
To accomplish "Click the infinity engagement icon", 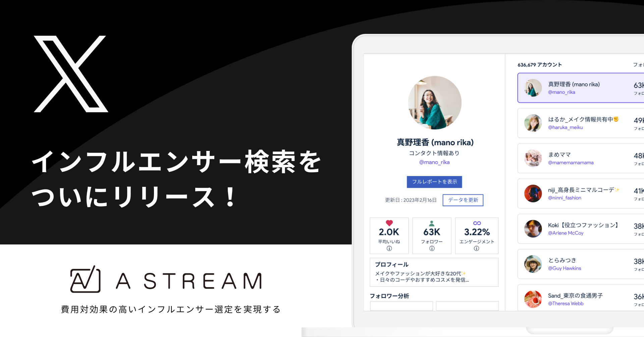I will (x=477, y=223).
